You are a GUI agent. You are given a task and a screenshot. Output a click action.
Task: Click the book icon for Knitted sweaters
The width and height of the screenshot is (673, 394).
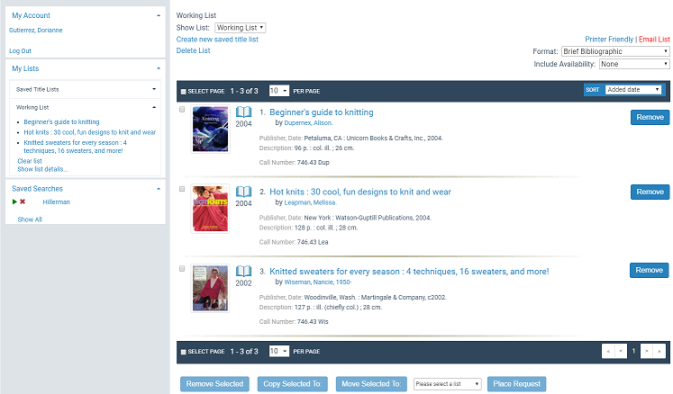click(x=243, y=271)
